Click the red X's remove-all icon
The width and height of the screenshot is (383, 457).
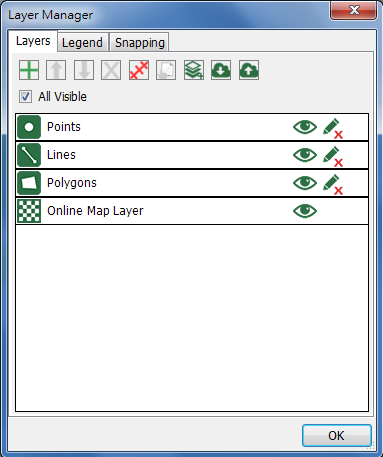point(139,70)
